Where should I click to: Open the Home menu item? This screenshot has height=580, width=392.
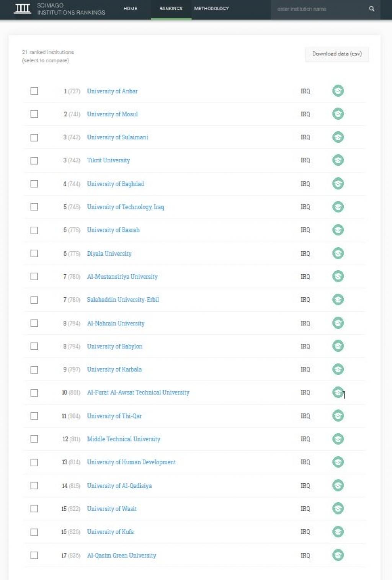click(x=130, y=8)
